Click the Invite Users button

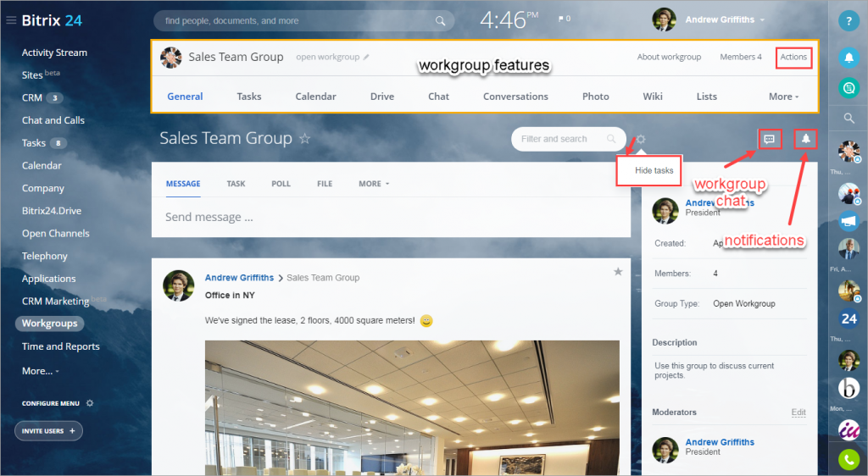pyautogui.click(x=48, y=430)
